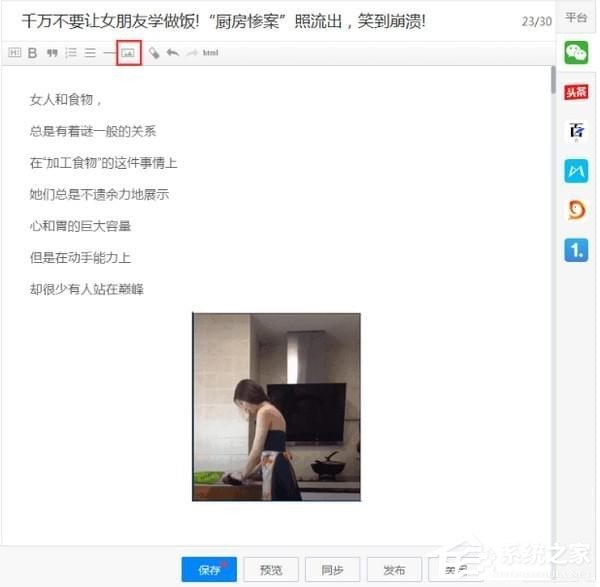
Task: Select the WeChat platform icon
Action: coord(576,52)
